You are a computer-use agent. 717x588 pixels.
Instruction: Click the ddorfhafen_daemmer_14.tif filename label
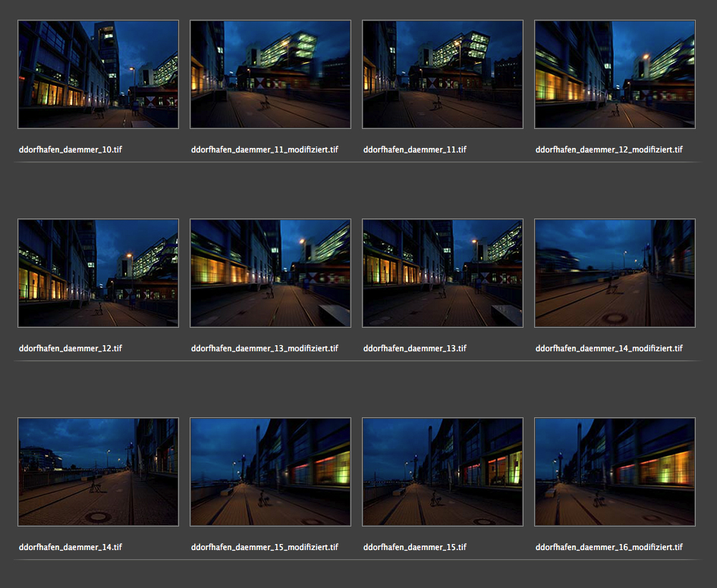point(70,547)
